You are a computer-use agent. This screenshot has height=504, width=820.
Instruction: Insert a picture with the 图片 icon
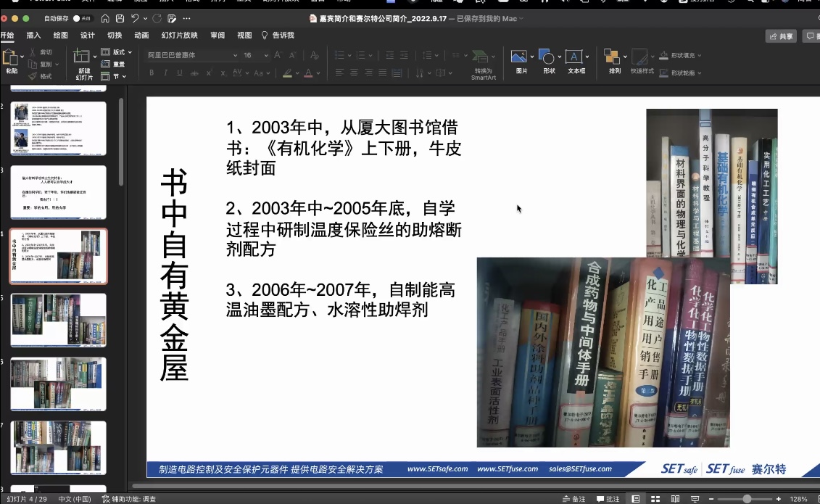click(519, 57)
